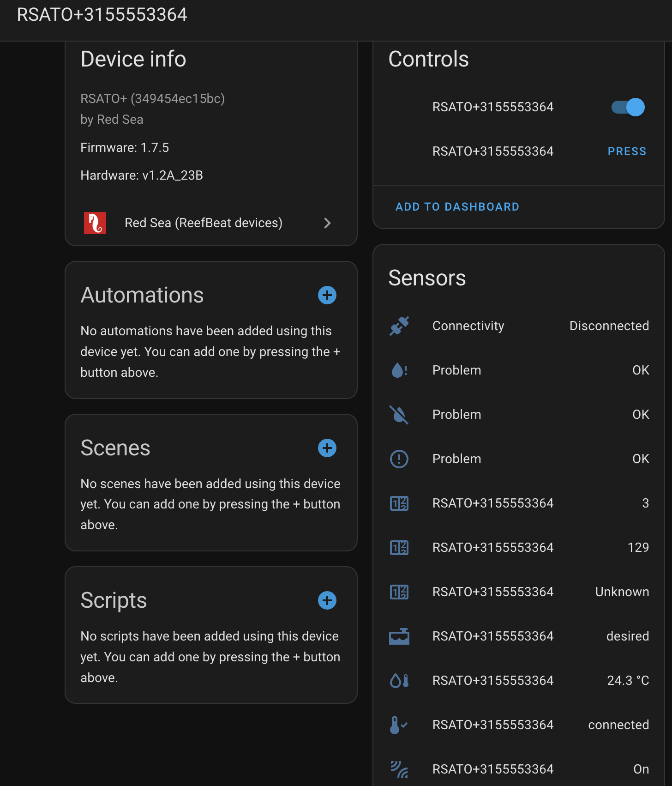This screenshot has height=786, width=672.
Task: Click the circled exclamation Problem icon
Action: pyautogui.click(x=399, y=459)
